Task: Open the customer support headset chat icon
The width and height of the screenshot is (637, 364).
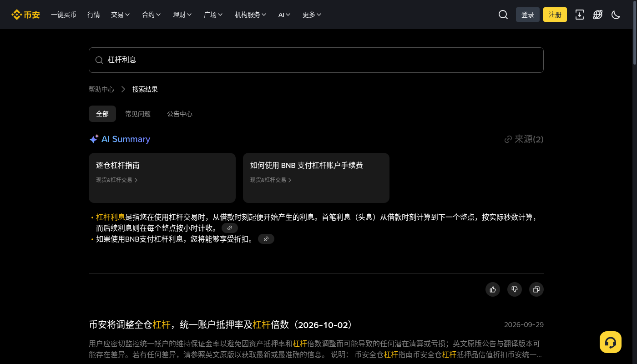Action: tap(611, 342)
